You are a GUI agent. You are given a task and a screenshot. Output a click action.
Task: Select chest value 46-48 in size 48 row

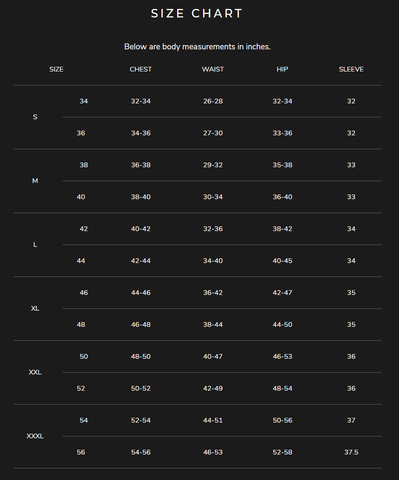(141, 325)
